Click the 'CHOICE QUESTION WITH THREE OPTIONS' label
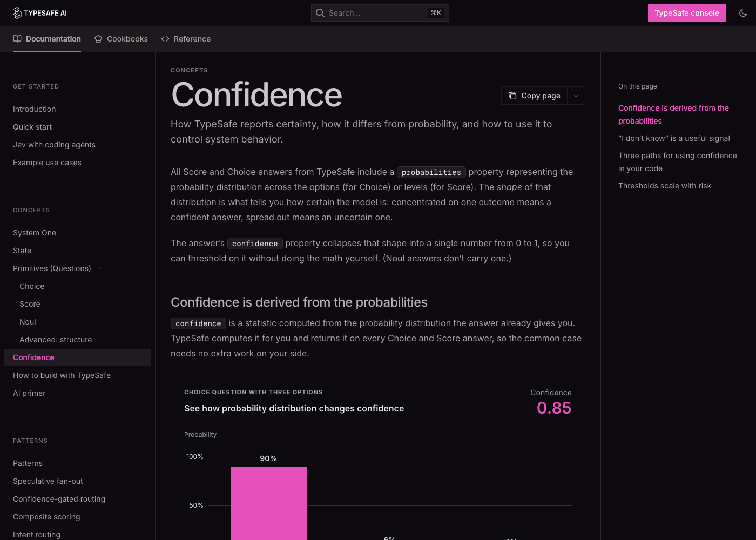 pyautogui.click(x=253, y=392)
